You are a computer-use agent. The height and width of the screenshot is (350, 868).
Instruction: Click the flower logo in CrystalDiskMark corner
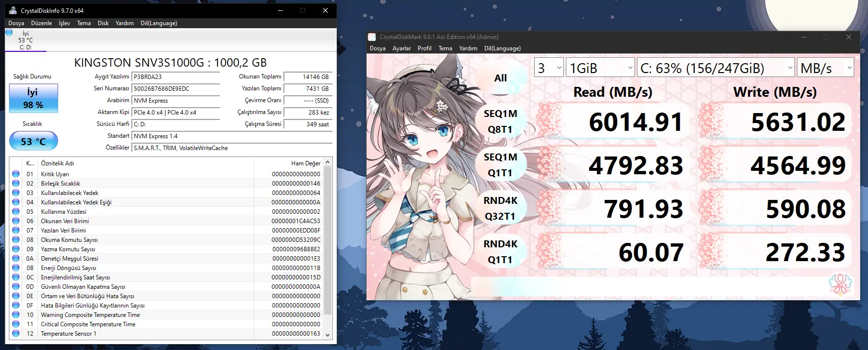840,285
